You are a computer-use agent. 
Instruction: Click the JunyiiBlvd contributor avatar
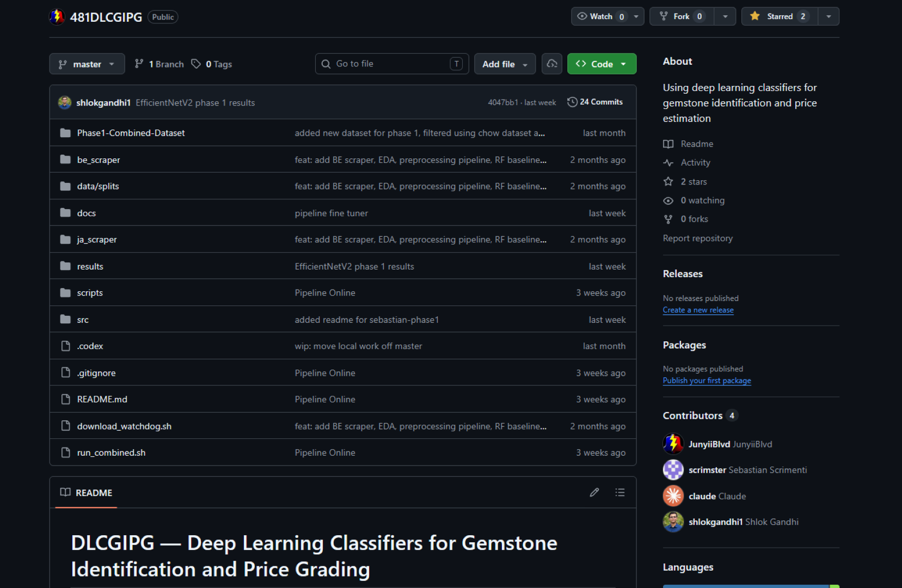(673, 444)
